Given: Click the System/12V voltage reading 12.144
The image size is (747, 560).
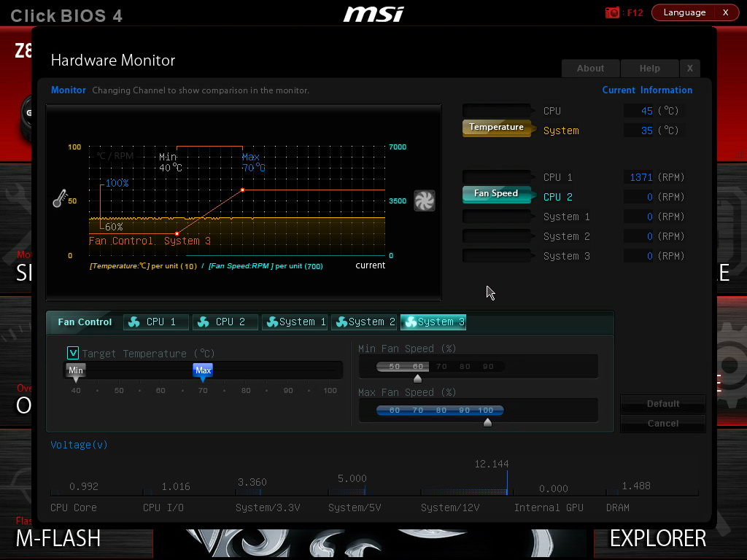Looking at the screenshot, I should (x=491, y=464).
